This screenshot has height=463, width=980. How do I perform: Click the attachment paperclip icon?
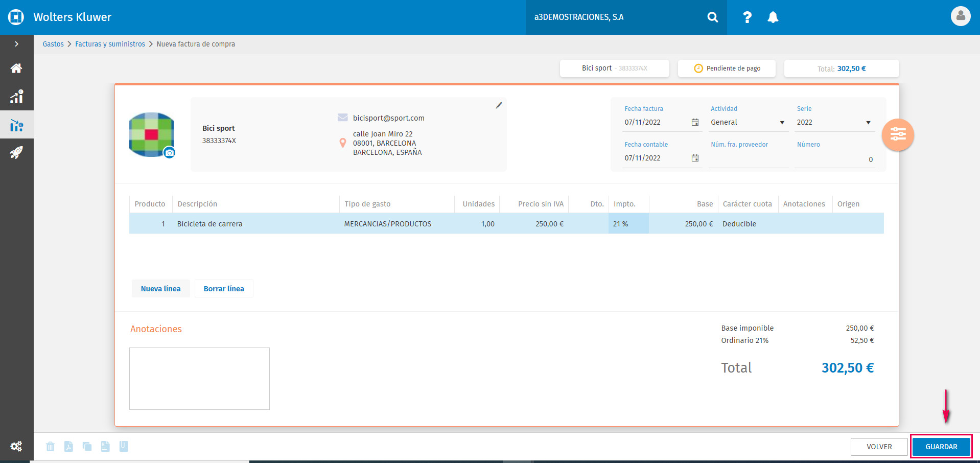click(x=124, y=446)
